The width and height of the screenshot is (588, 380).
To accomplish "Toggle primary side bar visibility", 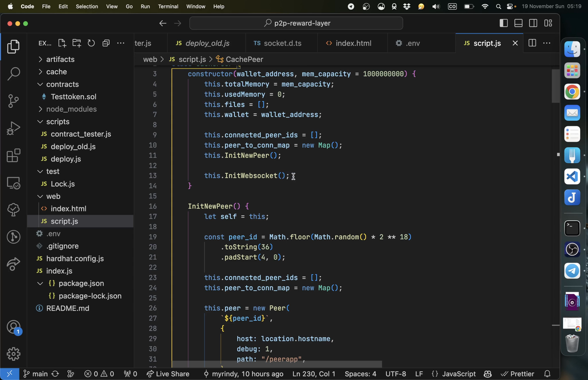I will [x=504, y=23].
